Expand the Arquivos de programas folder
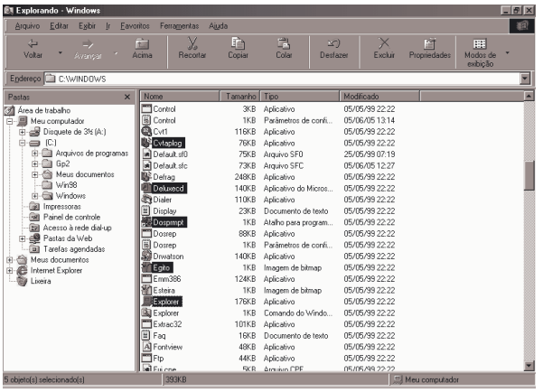The image size is (543, 392). click(x=34, y=153)
